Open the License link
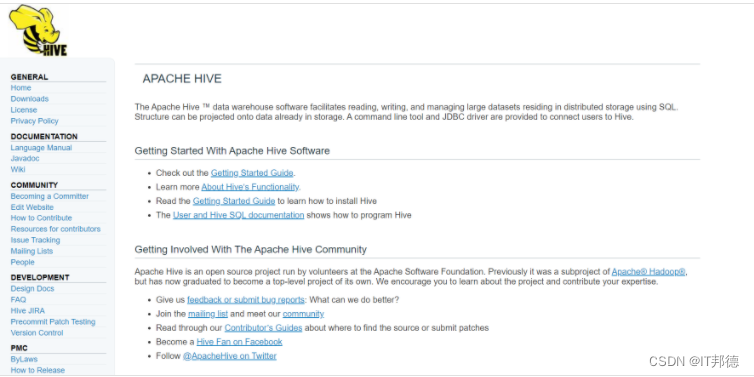This screenshot has height=377, width=754. point(24,110)
